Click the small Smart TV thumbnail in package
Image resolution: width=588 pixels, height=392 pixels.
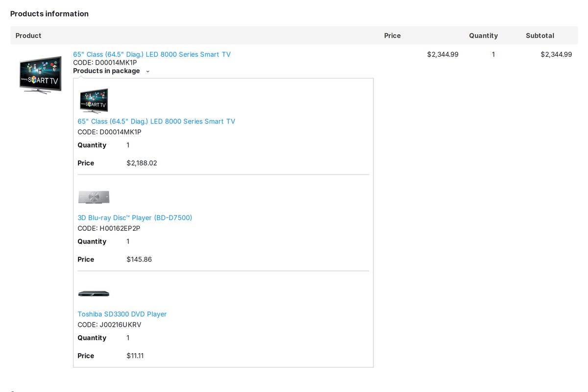click(94, 101)
